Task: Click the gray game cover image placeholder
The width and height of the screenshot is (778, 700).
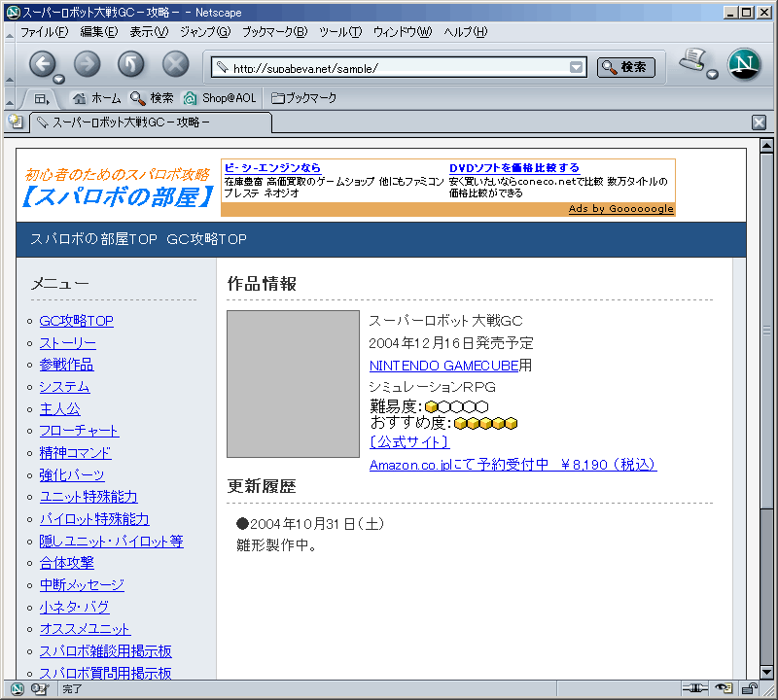Action: point(294,384)
